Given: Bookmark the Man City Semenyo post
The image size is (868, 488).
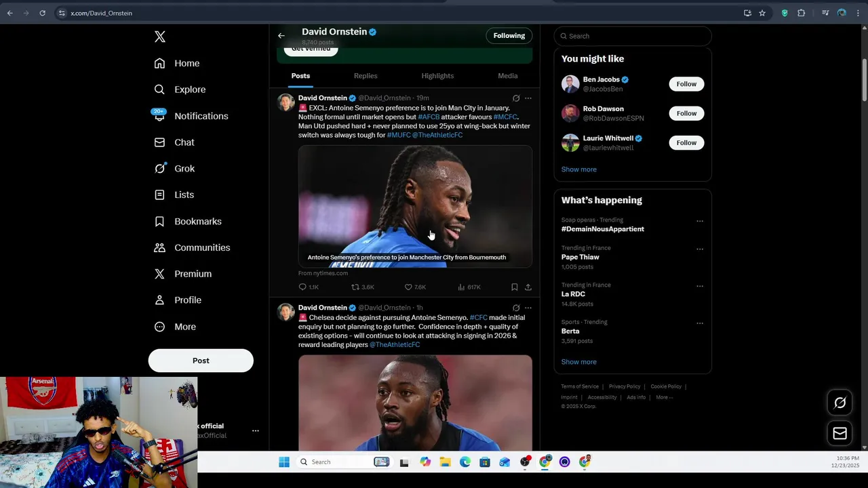Looking at the screenshot, I should (x=515, y=287).
